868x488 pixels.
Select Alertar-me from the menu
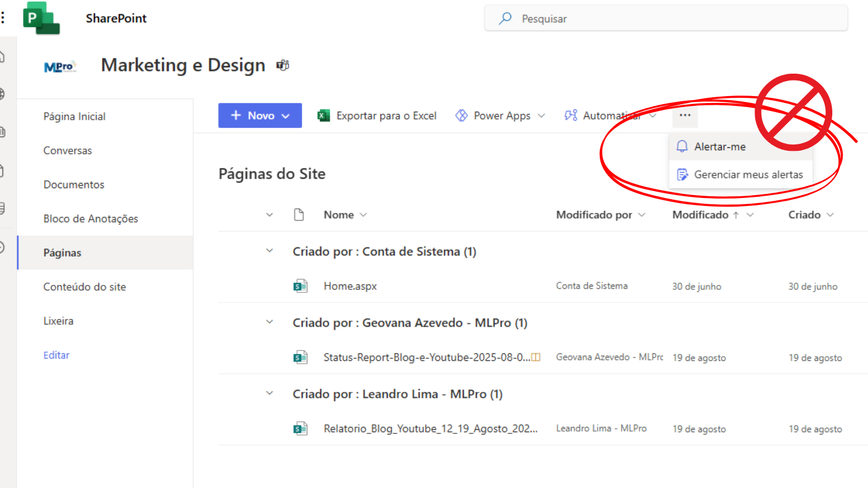point(719,147)
